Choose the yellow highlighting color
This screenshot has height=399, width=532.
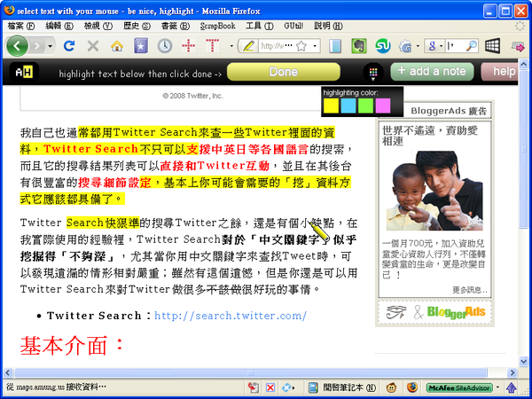pyautogui.click(x=331, y=106)
